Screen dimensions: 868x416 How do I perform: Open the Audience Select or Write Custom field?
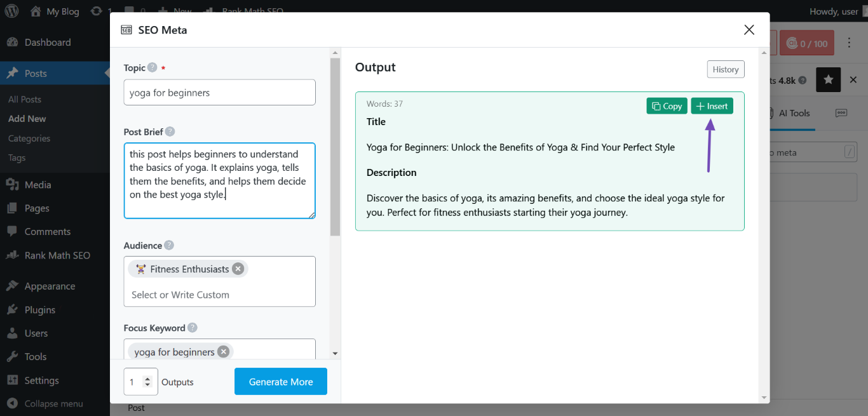click(x=220, y=295)
